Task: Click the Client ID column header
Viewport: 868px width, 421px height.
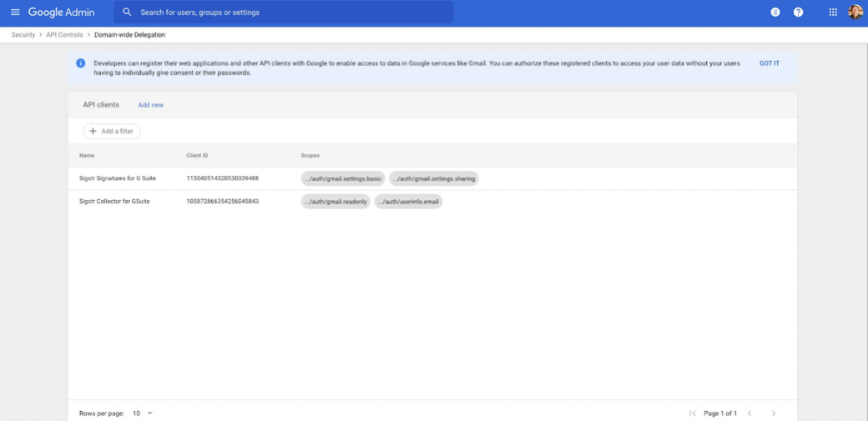Action: (197, 155)
